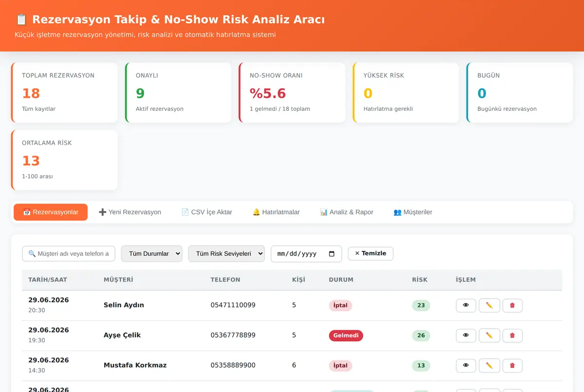The image size is (584, 392).
Task: Click the 20:30 reservation time
Action: pyautogui.click(x=36, y=310)
